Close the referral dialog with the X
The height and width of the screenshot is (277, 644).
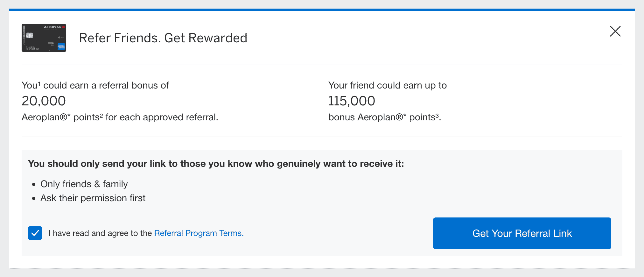tap(615, 31)
